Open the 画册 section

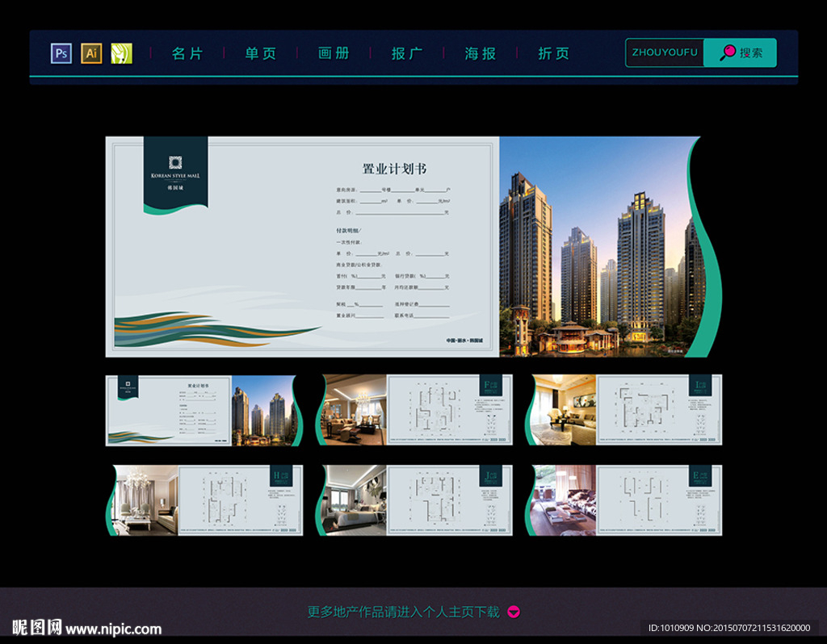point(334,52)
